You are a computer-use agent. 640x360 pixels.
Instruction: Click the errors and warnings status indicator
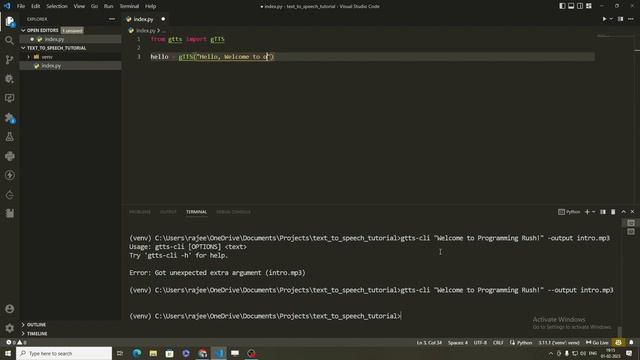16,342
